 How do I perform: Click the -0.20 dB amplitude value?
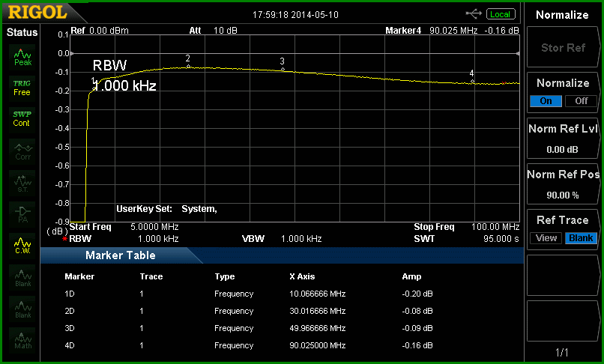417,294
